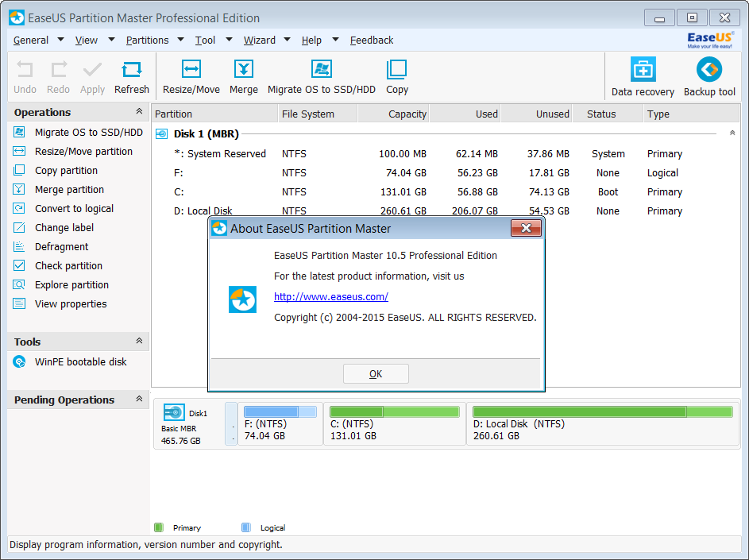Image resolution: width=749 pixels, height=560 pixels.
Task: Click the Merge partition sidebar icon
Action: coord(19,189)
